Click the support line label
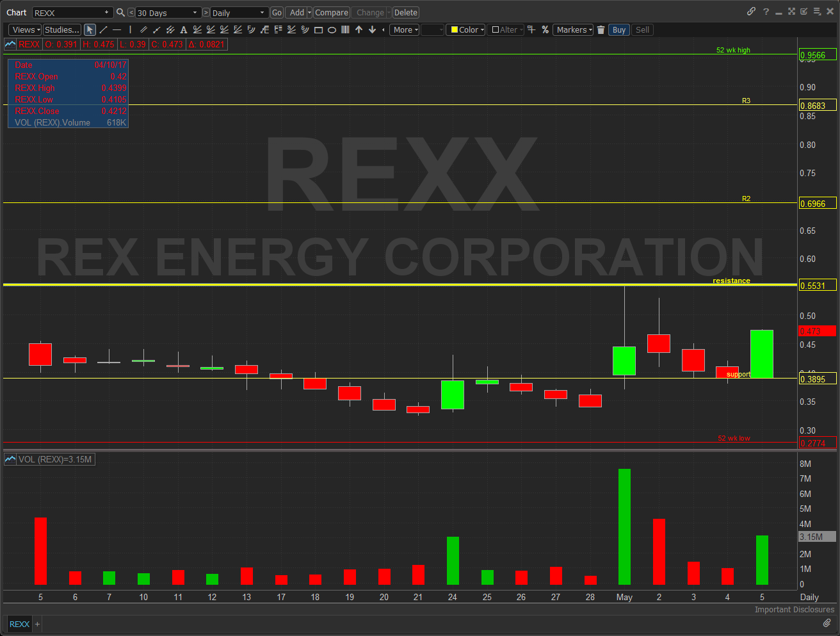The height and width of the screenshot is (636, 840). pos(738,374)
